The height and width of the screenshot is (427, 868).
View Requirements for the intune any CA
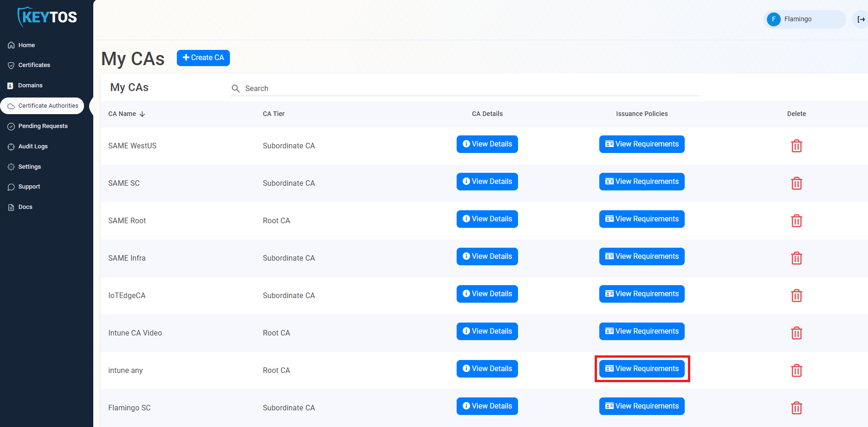tap(641, 368)
